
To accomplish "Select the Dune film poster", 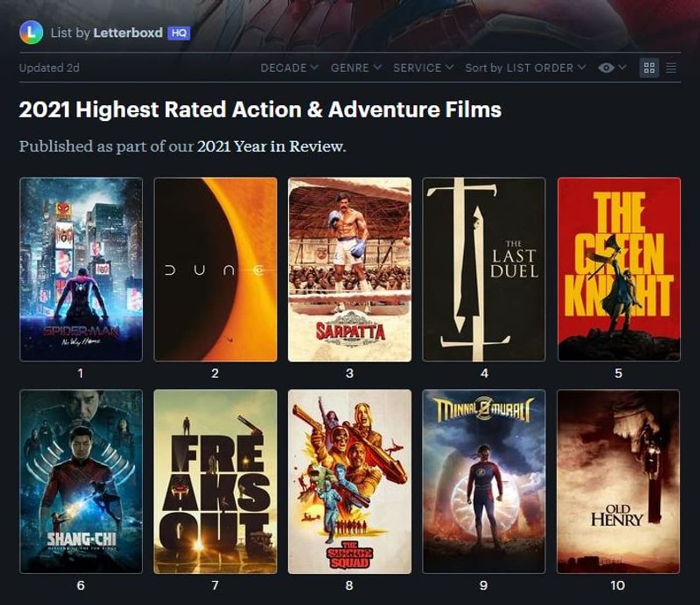I will [x=215, y=269].
